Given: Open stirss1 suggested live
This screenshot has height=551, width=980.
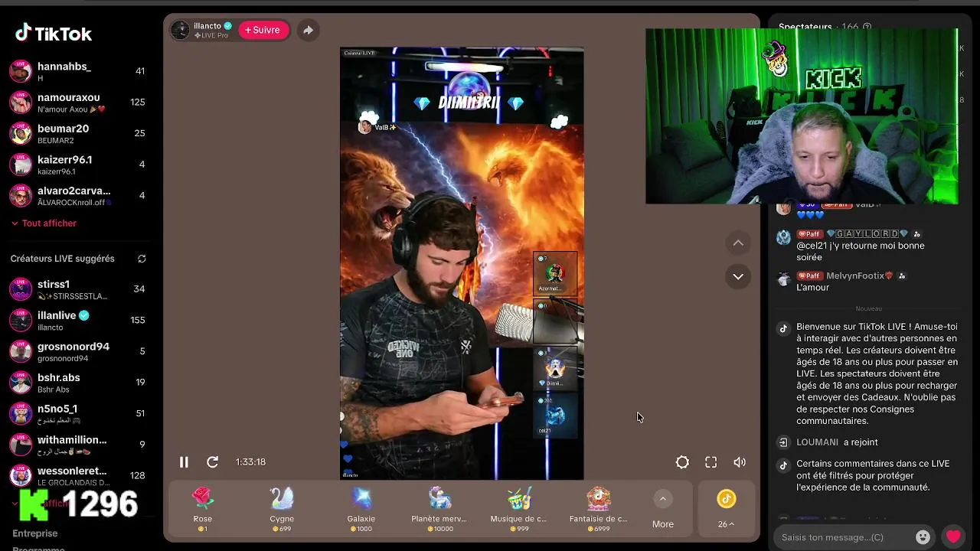Looking at the screenshot, I should pos(77,289).
